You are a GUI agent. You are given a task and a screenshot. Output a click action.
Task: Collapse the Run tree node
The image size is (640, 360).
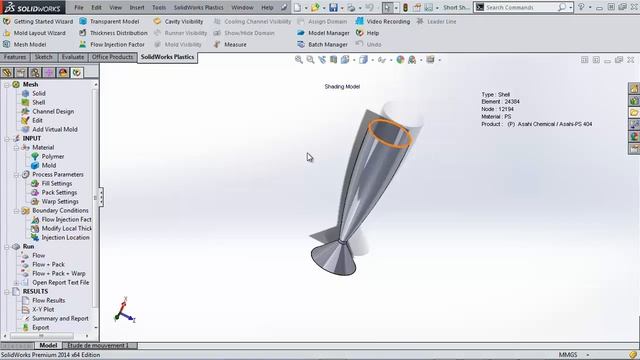7,247
